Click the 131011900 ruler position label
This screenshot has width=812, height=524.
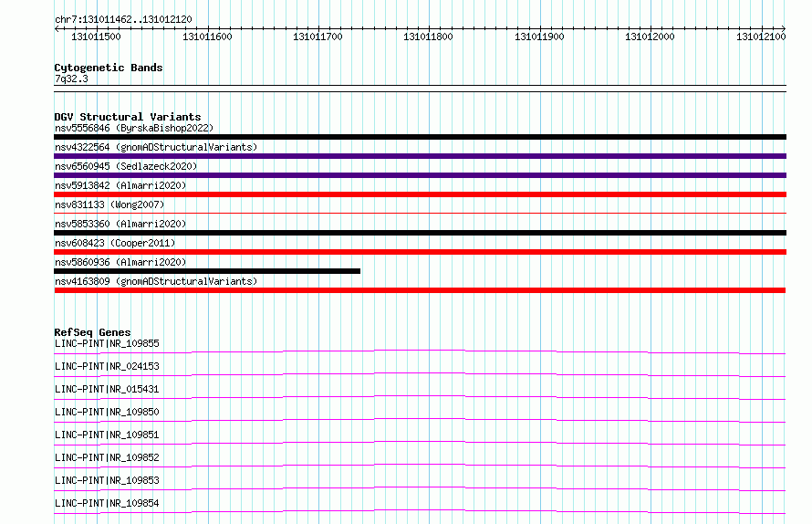point(539,37)
